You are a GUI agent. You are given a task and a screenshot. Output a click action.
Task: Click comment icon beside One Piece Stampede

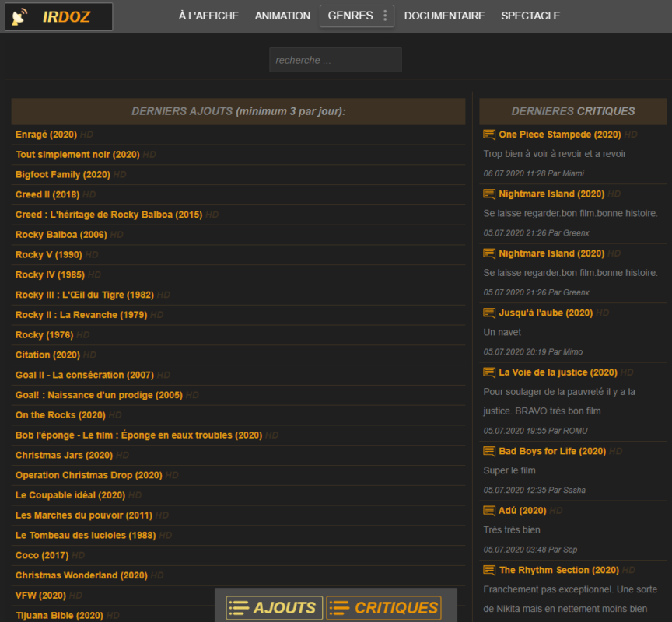(489, 135)
